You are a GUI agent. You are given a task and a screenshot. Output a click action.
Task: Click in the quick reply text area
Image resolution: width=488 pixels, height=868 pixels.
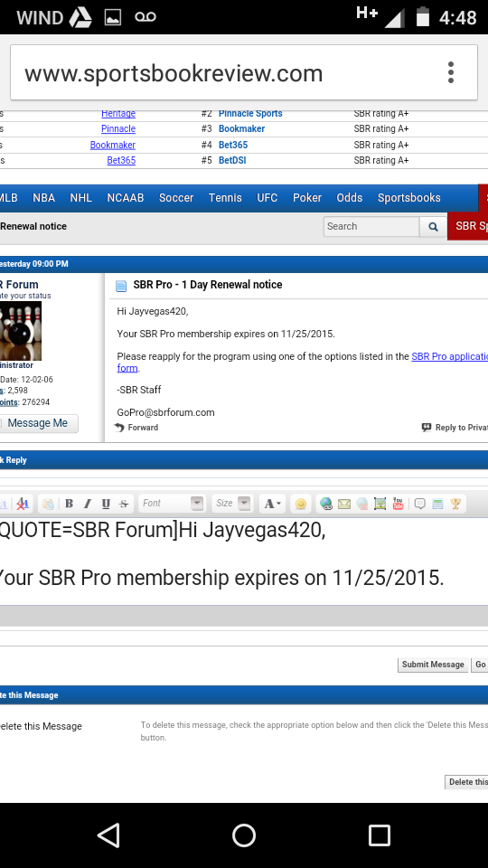tap(244, 561)
